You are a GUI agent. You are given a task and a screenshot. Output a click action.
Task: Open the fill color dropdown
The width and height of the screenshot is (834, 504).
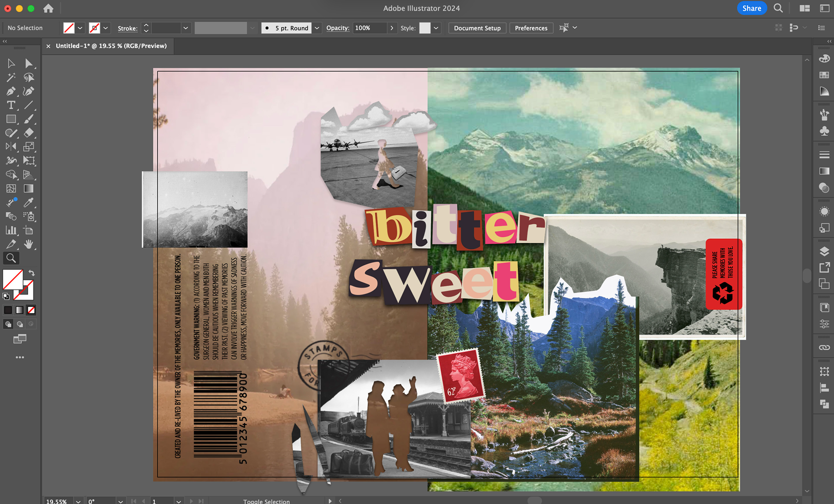click(80, 28)
